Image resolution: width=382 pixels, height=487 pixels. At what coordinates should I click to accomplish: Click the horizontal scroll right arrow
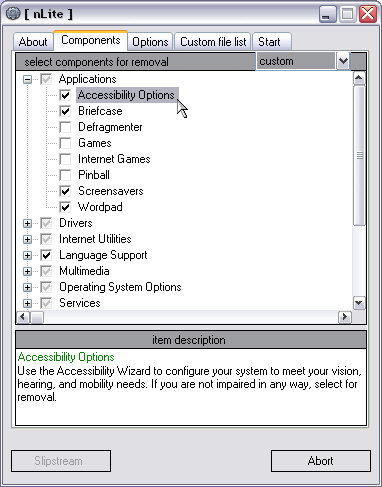tap(345, 317)
